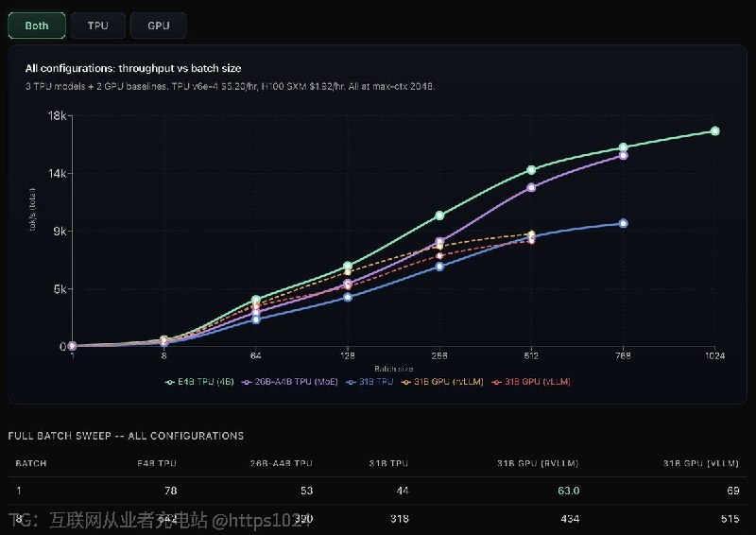The width and height of the screenshot is (756, 535).
Task: Click green E4B data point at batch 1024
Action: tap(715, 131)
